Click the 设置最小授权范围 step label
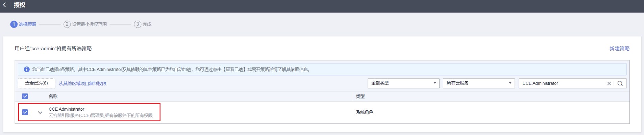Image resolution: width=644 pixels, height=135 pixels. pyautogui.click(x=89, y=24)
